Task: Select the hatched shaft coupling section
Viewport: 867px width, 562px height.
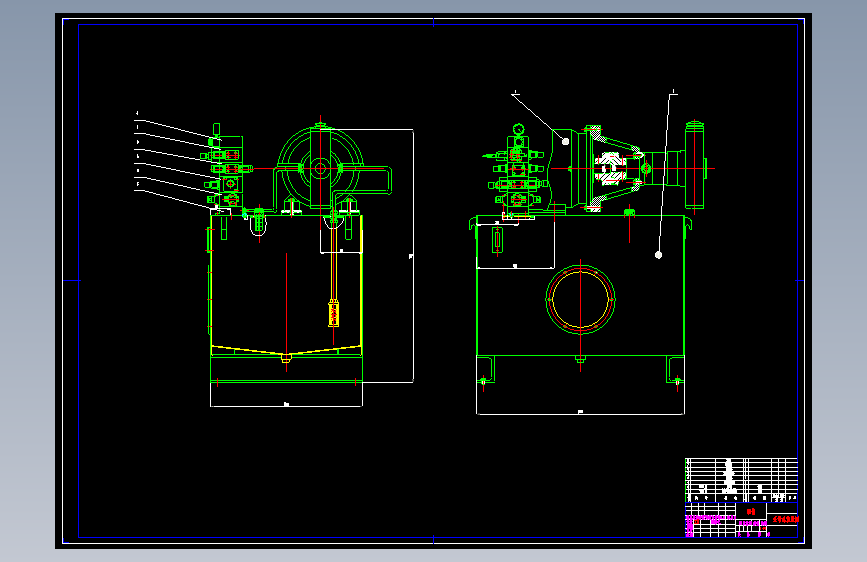Action: pyautogui.click(x=610, y=168)
